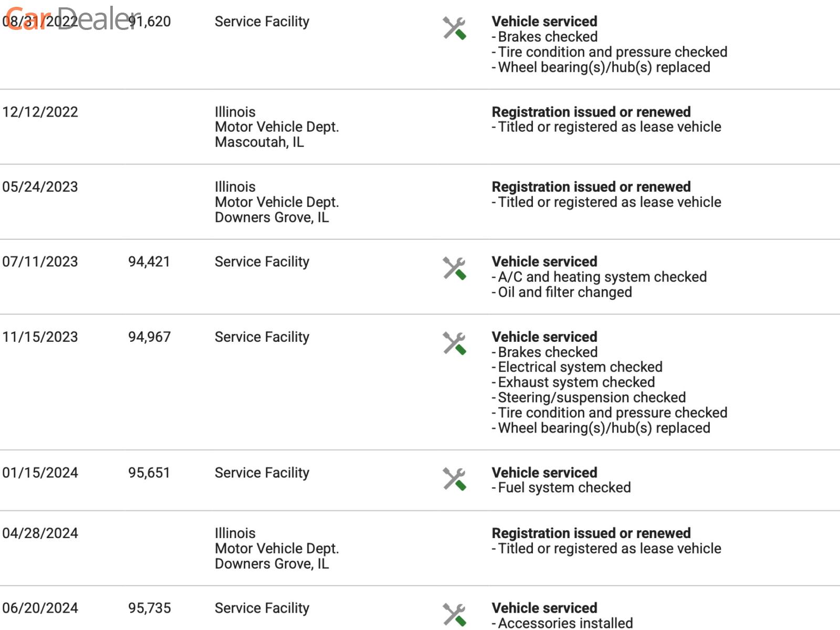The width and height of the screenshot is (840, 630).
Task: Click the tools icon for 11/15/2023 service
Action: 454,343
